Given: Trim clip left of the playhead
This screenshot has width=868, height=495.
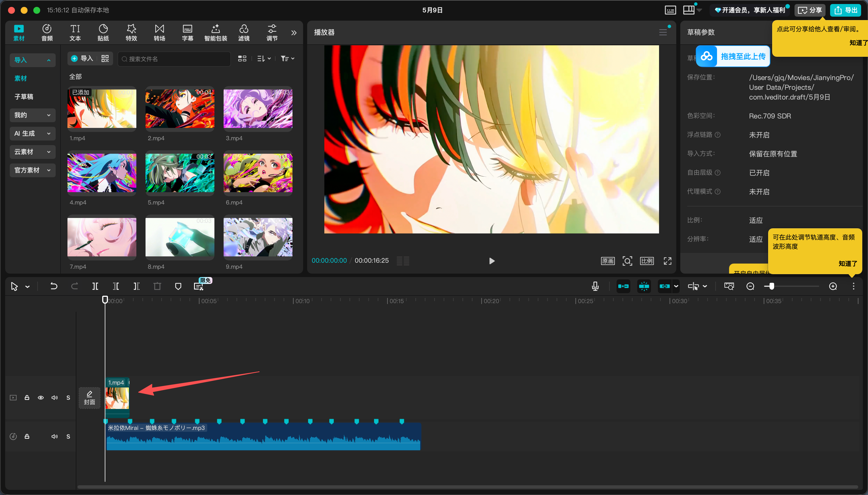Looking at the screenshot, I should point(116,286).
